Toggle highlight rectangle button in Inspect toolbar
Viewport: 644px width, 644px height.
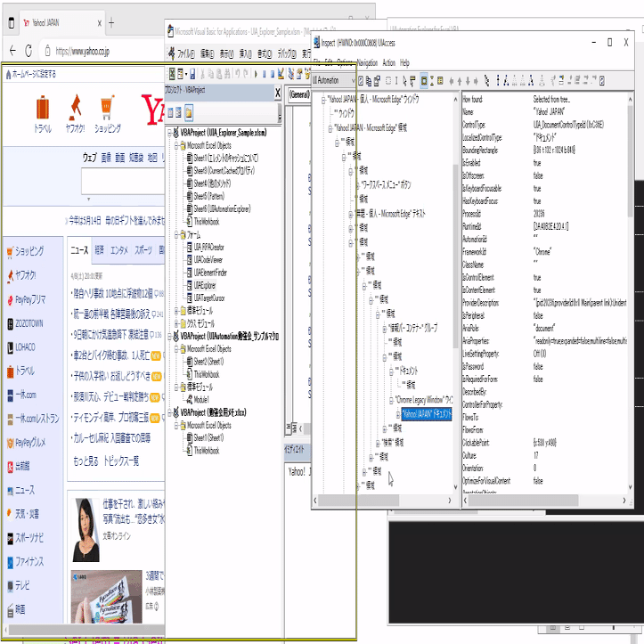(424, 80)
